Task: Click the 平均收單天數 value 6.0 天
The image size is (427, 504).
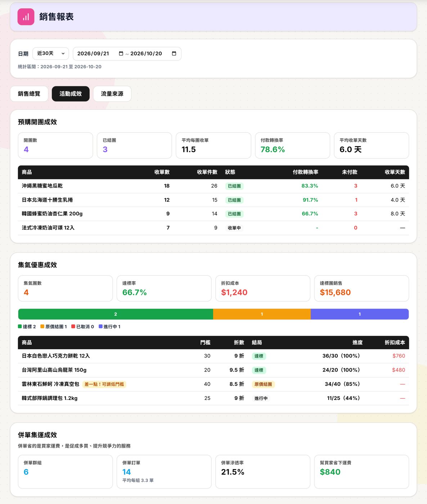Action: point(350,149)
